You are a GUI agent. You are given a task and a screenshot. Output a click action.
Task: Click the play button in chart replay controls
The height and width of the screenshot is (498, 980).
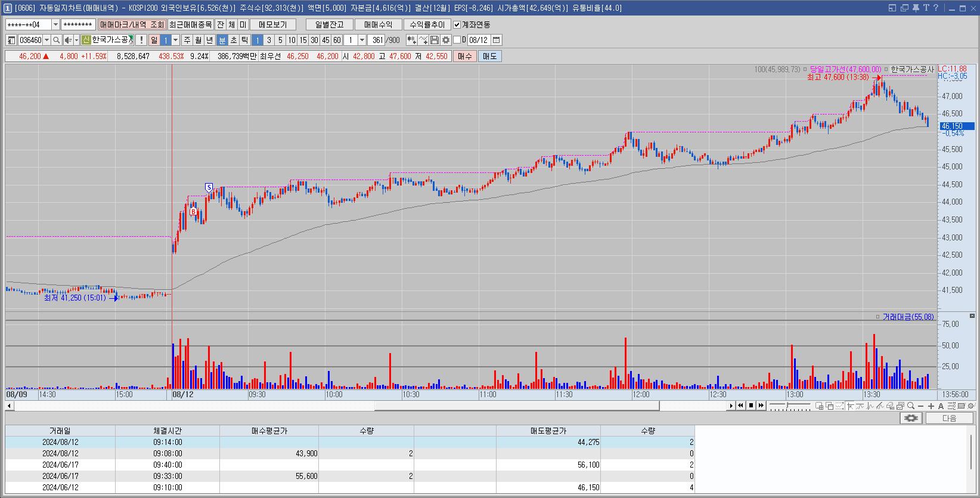coord(731,406)
